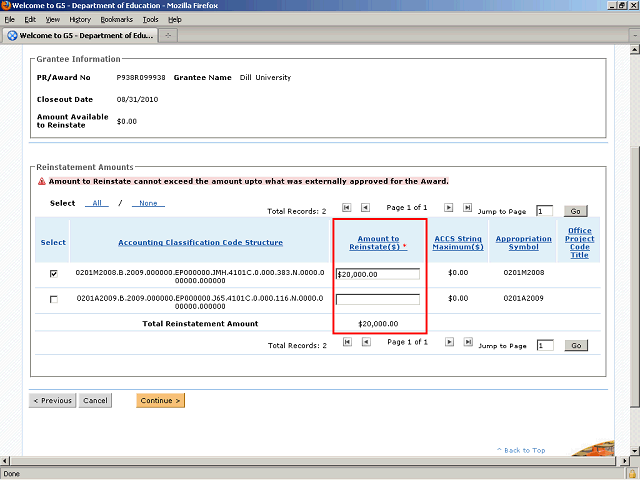Check the 0201A2009 accounting code row
Screen dimensions: 640x480
tap(53, 299)
